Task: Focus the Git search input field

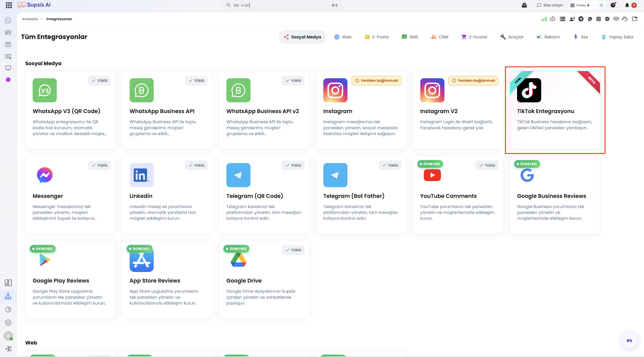Action: (x=283, y=5)
